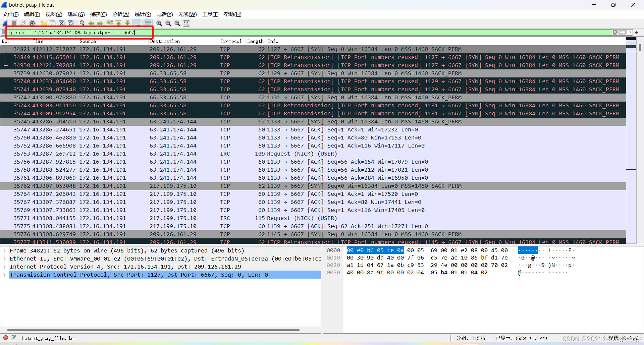Screen dimensions: 644x345
Task: Open the 工具(T) menu
Action: pyautogui.click(x=210, y=14)
